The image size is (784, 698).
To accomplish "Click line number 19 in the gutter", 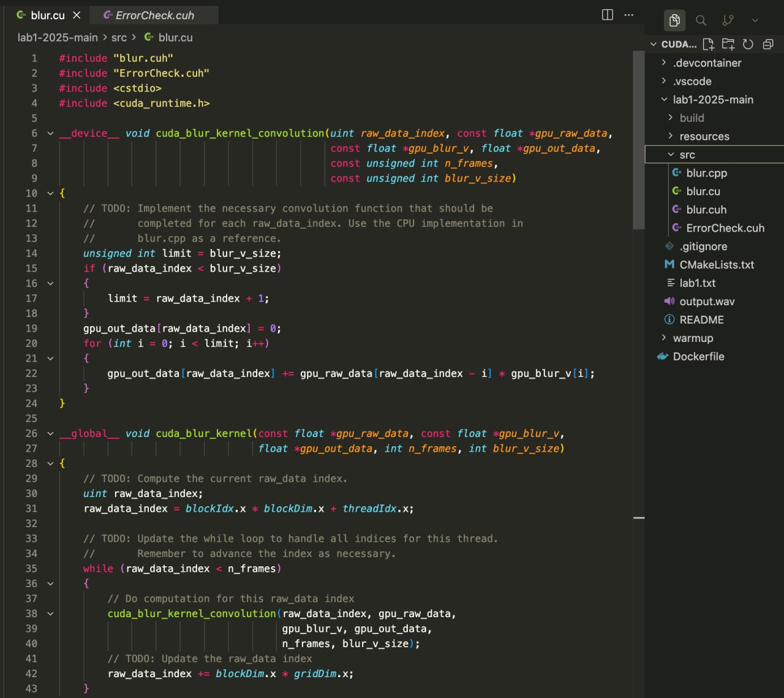I will [x=31, y=328].
